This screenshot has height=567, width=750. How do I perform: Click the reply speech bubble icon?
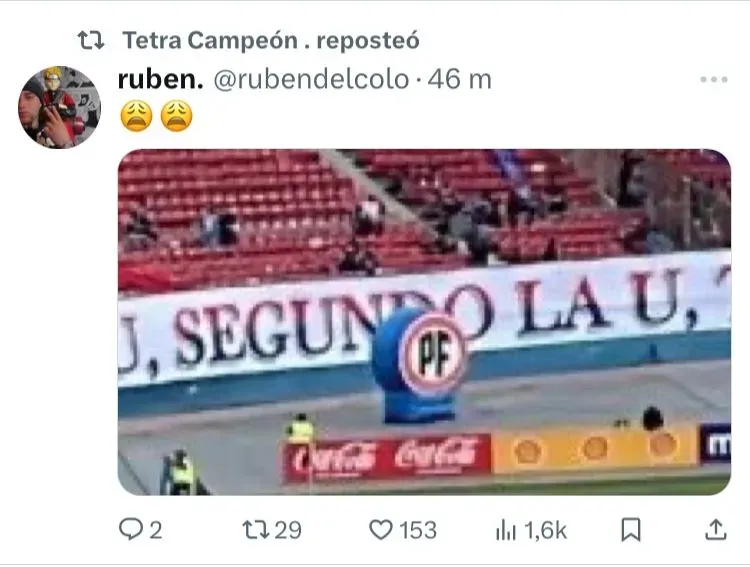tap(131, 530)
